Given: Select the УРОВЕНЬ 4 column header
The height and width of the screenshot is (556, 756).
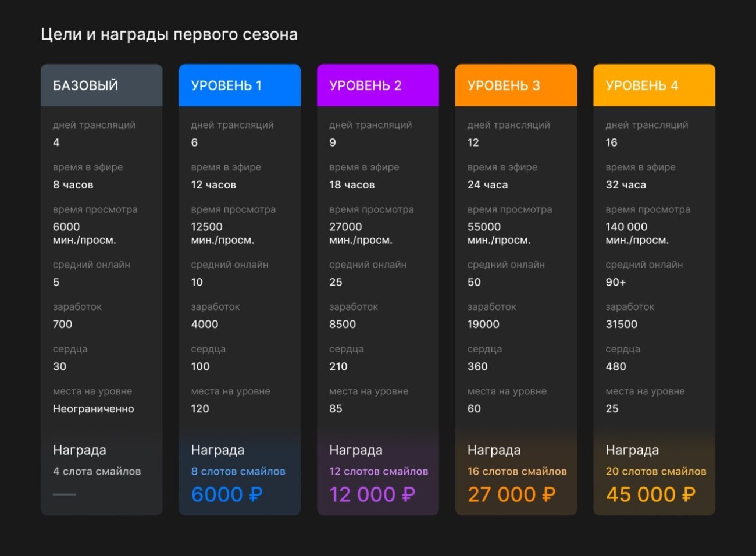Looking at the screenshot, I should click(x=637, y=84).
